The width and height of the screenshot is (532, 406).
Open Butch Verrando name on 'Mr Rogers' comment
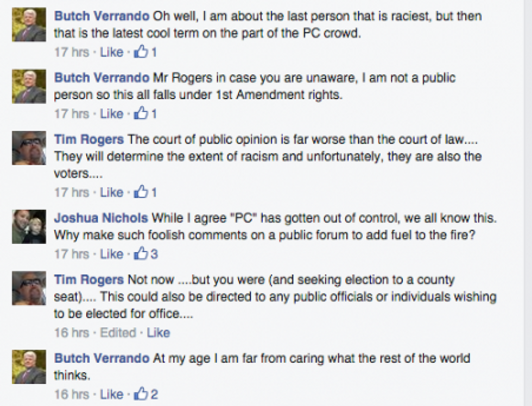coord(102,78)
